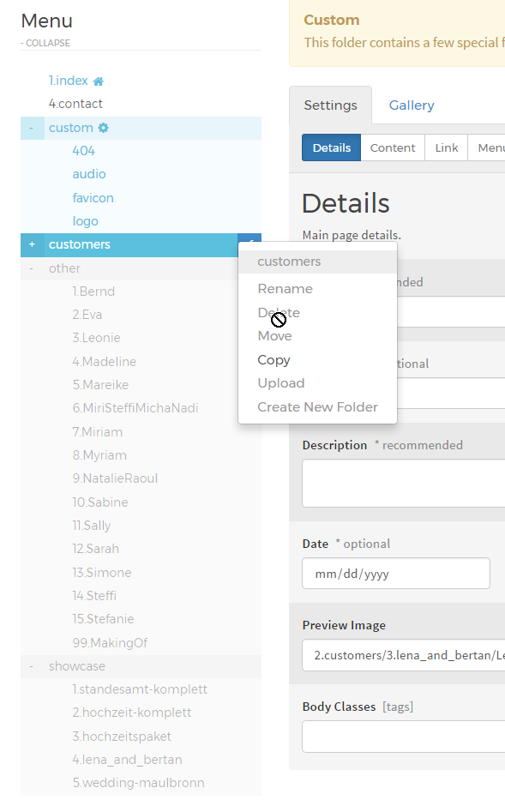Select the custom folder label

[71, 128]
